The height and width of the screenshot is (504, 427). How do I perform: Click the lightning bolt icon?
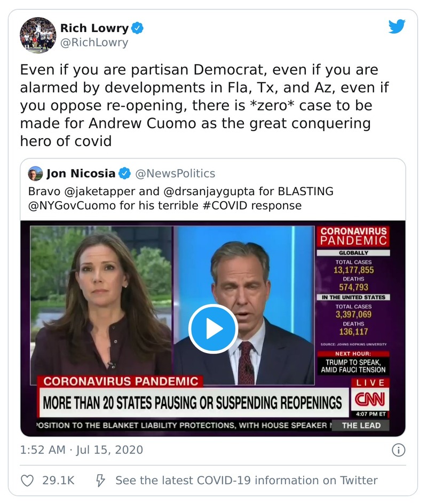(100, 480)
